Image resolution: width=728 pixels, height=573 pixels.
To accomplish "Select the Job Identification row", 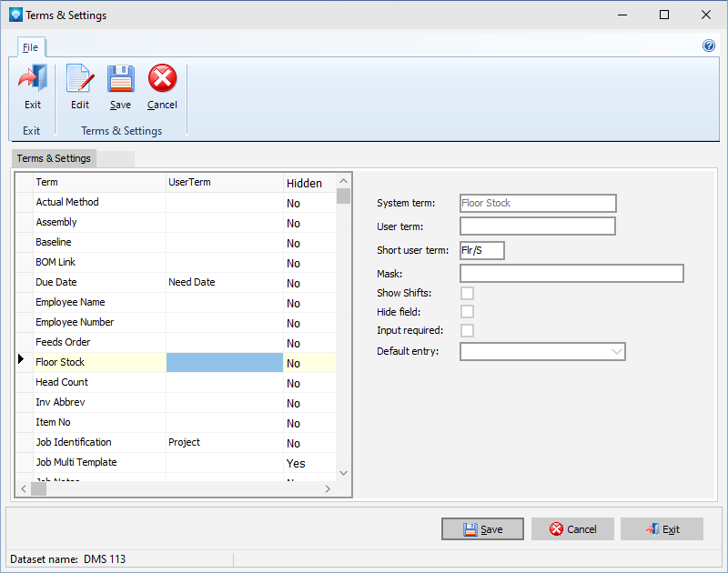I will [100, 443].
